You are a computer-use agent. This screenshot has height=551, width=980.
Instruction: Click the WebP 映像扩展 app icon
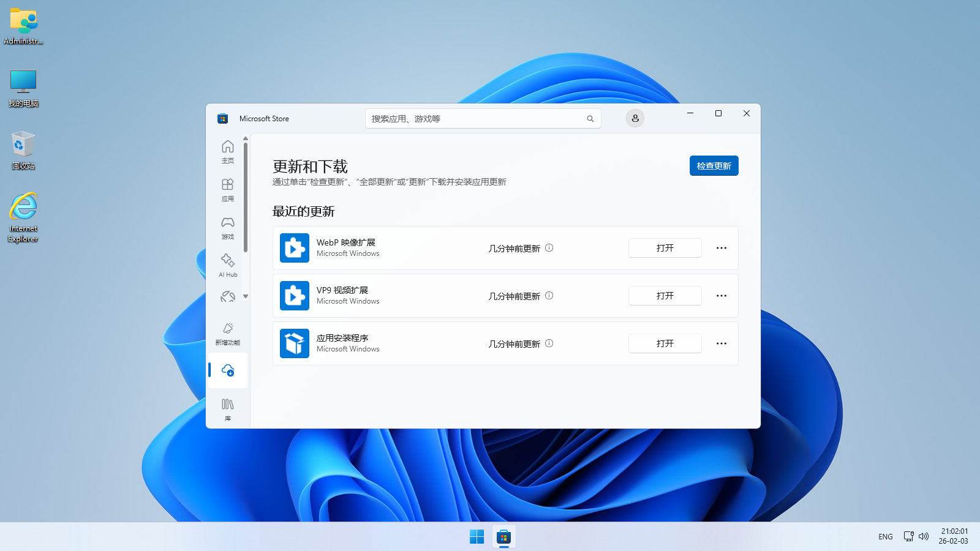pos(295,248)
